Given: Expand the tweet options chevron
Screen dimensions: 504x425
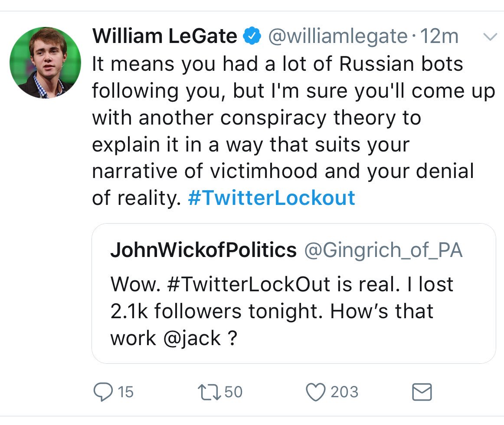Looking at the screenshot, I should [490, 37].
